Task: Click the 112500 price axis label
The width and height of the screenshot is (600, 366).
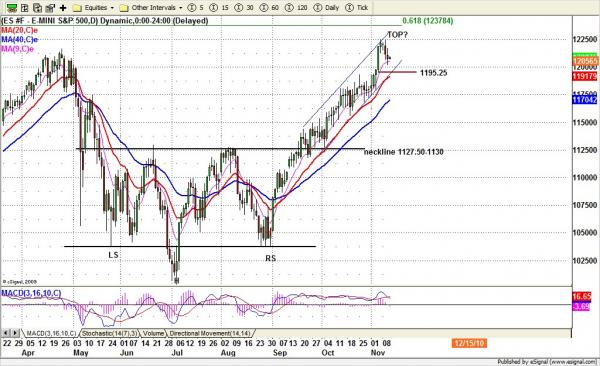Action: tap(585, 150)
